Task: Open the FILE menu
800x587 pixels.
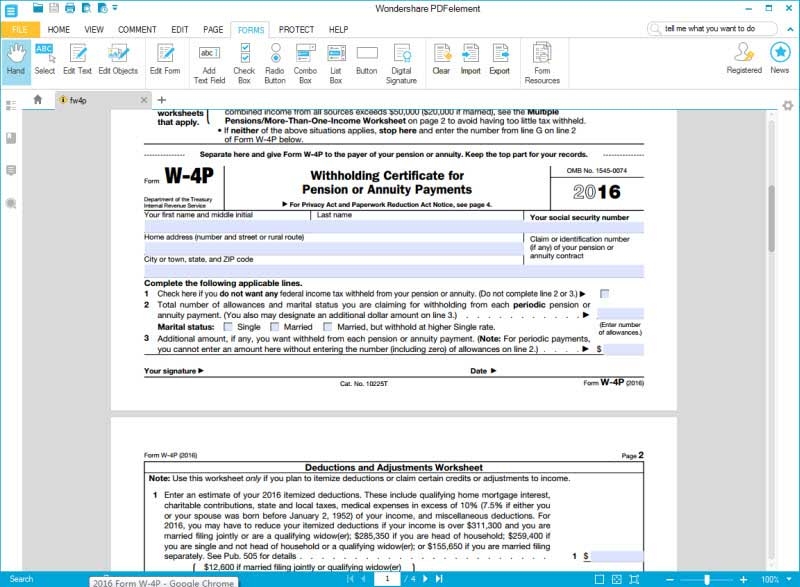Action: click(x=20, y=30)
